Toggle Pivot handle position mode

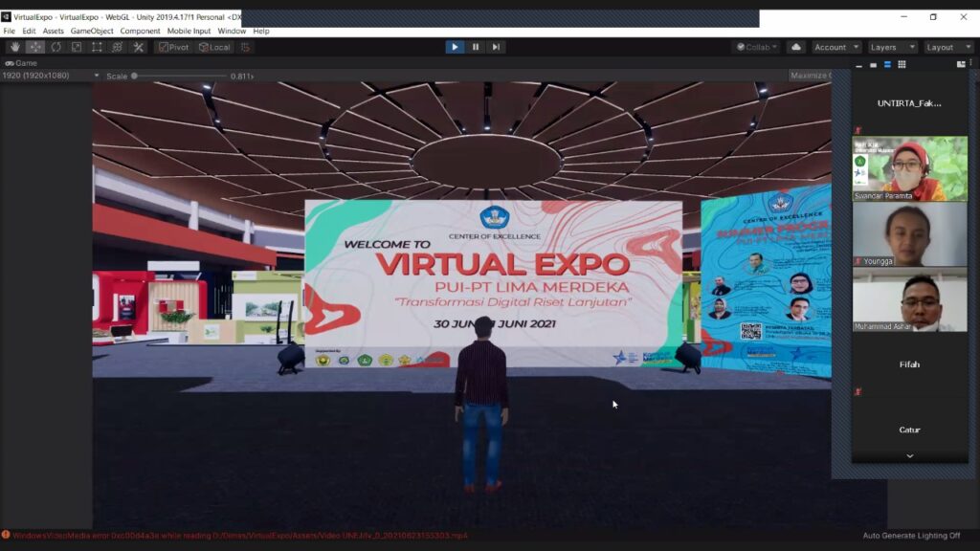(x=174, y=47)
